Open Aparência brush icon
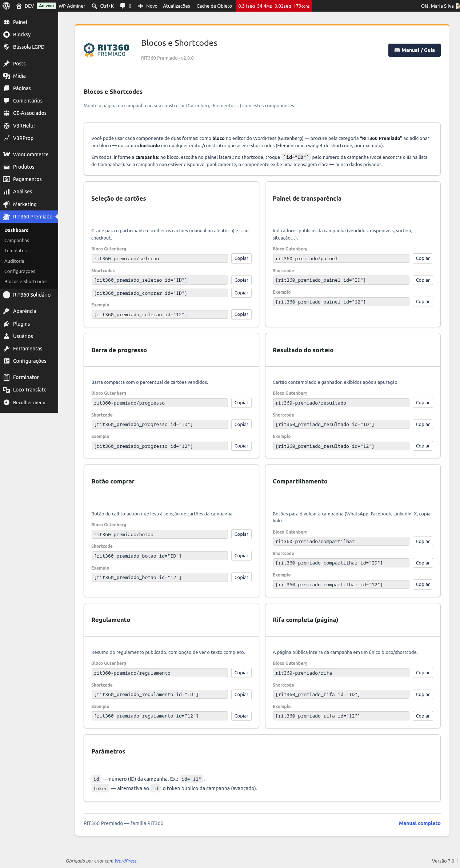Viewport: 460px width, 868px height. pyautogui.click(x=7, y=311)
